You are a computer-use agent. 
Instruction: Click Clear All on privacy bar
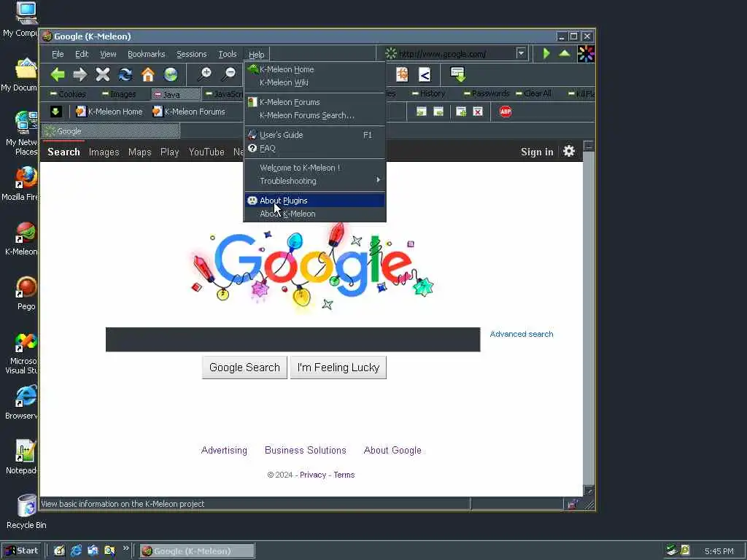pyautogui.click(x=533, y=93)
